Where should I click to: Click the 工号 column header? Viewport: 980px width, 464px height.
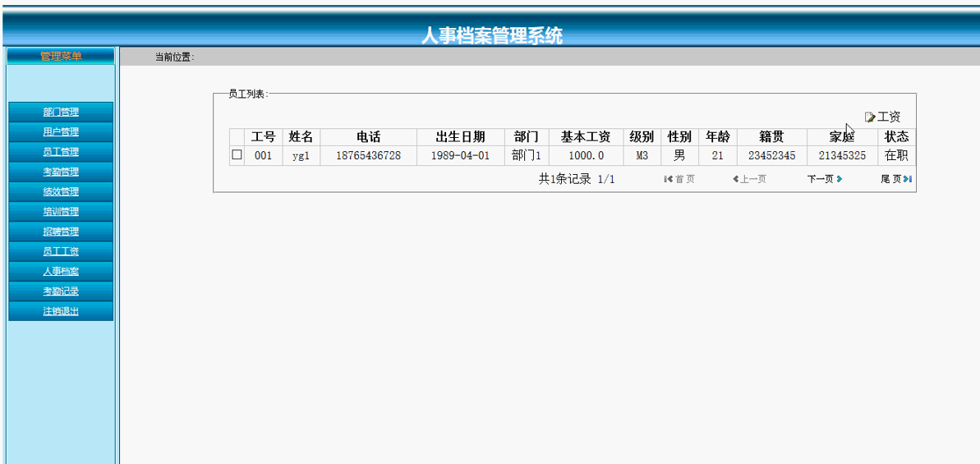(263, 137)
